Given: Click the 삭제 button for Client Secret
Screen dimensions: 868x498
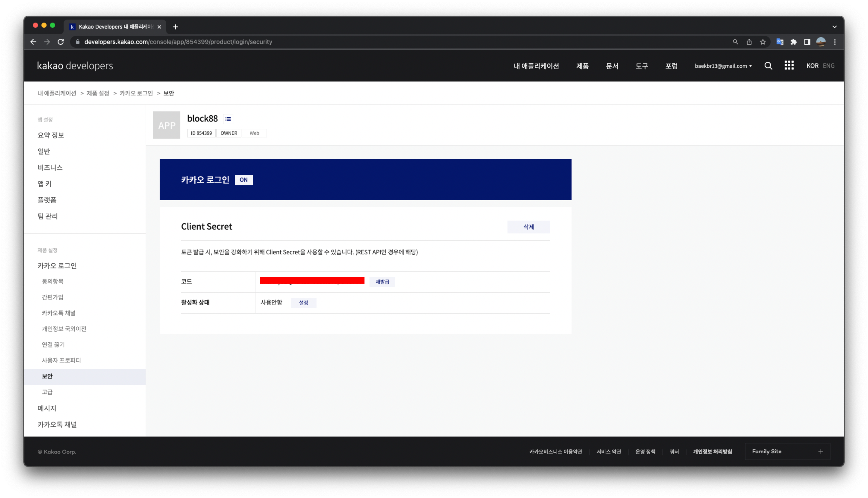Looking at the screenshot, I should click(528, 227).
